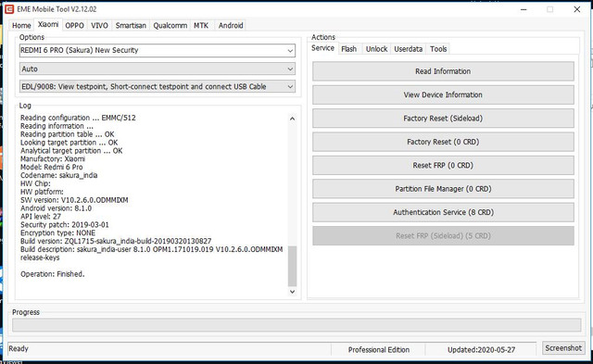
Task: Expand the Auto selection dropdown
Action: [x=158, y=69]
